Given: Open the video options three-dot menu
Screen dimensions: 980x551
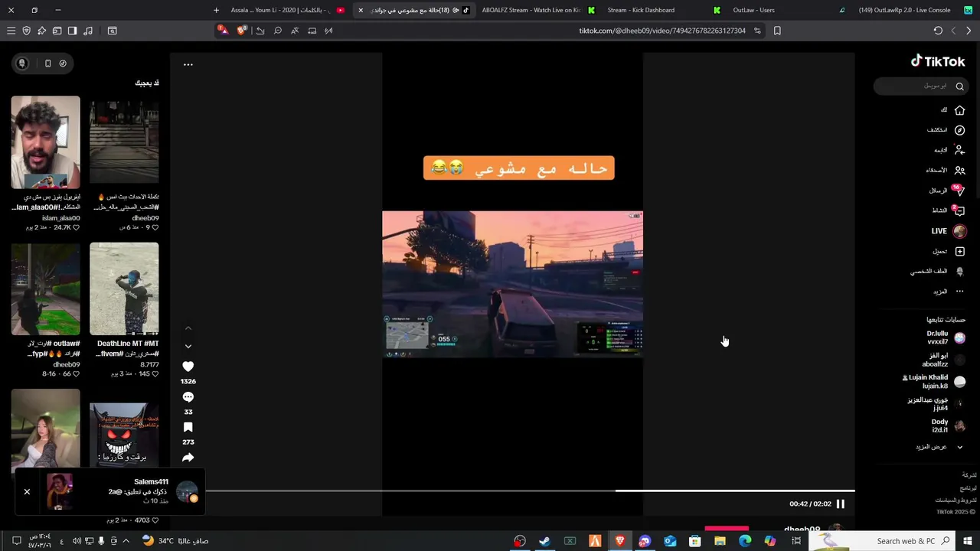Looking at the screenshot, I should click(x=188, y=64).
